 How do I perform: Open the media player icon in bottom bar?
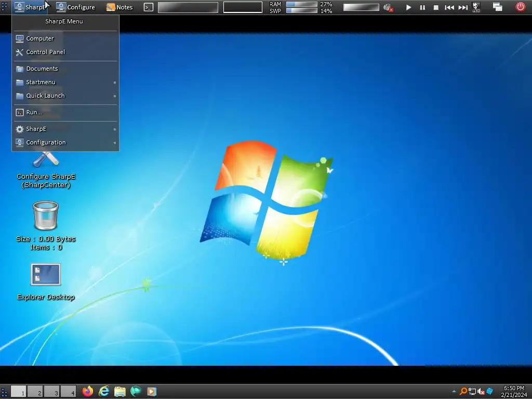(x=152, y=392)
